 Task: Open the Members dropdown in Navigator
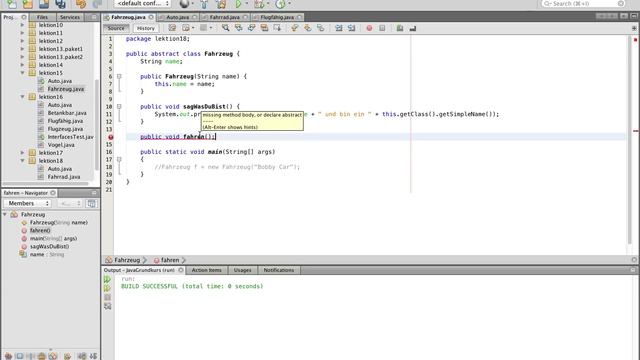(27, 203)
